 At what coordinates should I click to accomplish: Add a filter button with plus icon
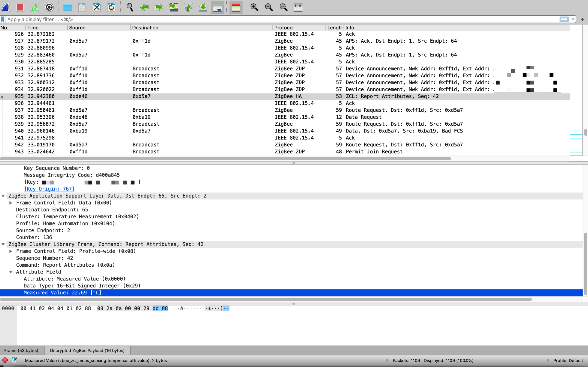point(582,19)
